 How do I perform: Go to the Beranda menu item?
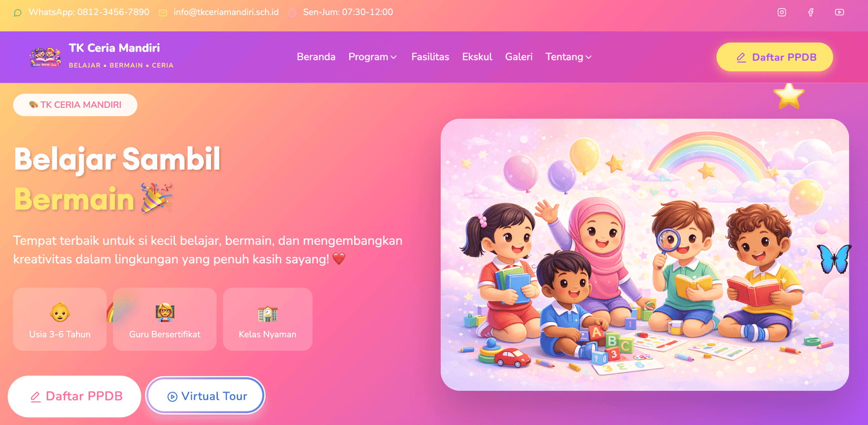(316, 57)
